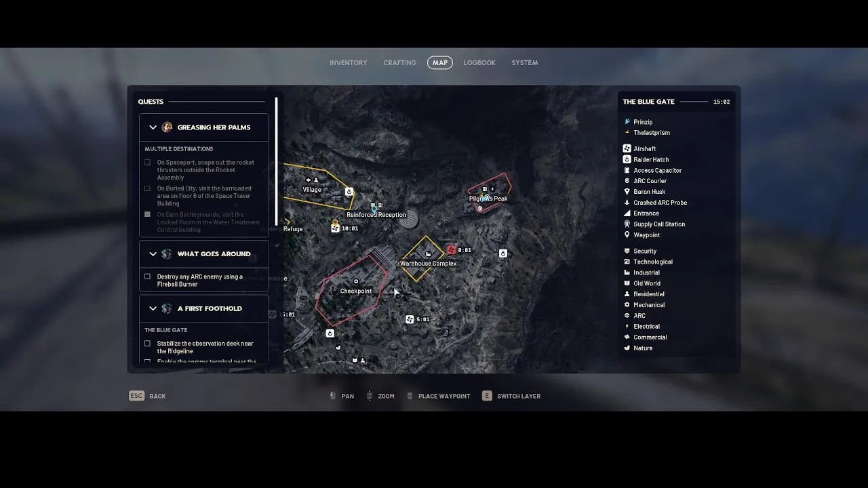Click the Supply Call Station legend icon
This screenshot has height=488, width=868.
tap(627, 224)
